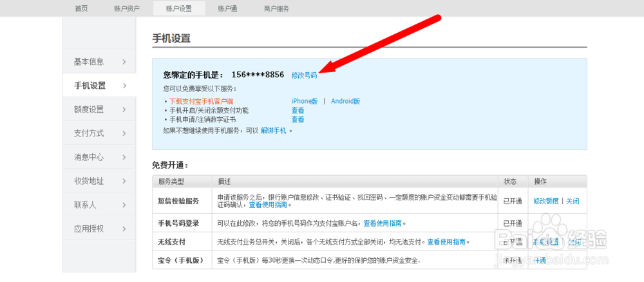Open 应用授权 sidebar item
This screenshot has width=644, height=282.
[99, 228]
